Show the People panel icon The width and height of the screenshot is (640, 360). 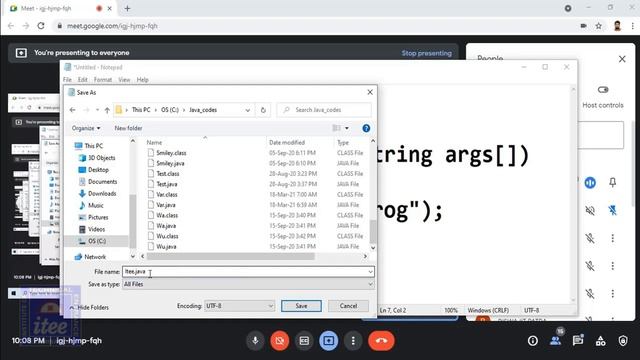click(555, 340)
